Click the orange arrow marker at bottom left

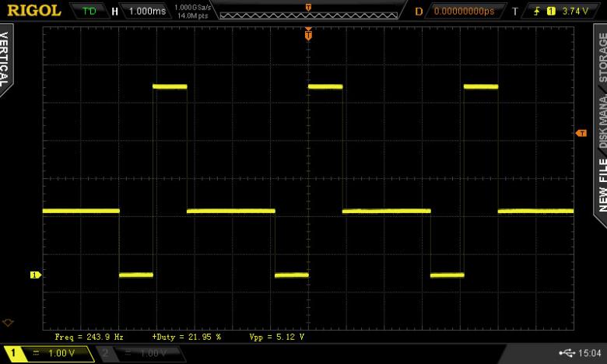point(9,322)
